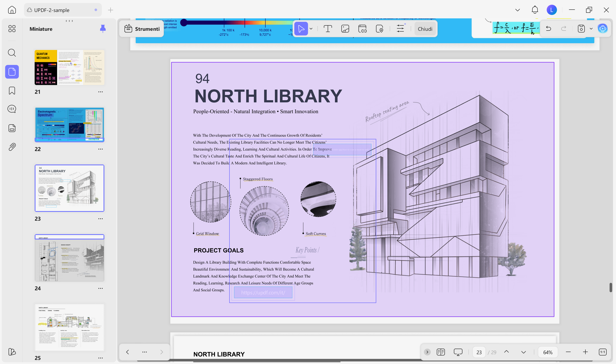Image resolution: width=616 pixels, height=364 pixels.
Task: Add a new tab with plus
Action: (111, 10)
